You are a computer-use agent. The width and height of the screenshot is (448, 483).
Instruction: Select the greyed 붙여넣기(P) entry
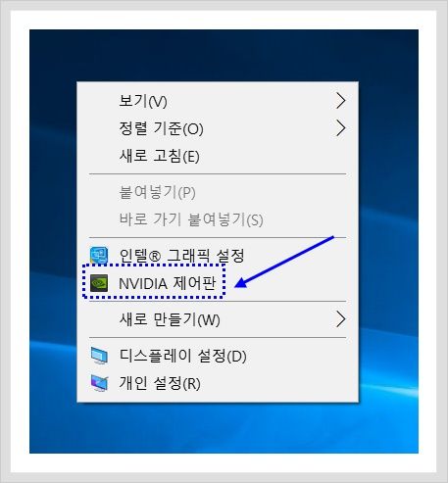click(158, 192)
